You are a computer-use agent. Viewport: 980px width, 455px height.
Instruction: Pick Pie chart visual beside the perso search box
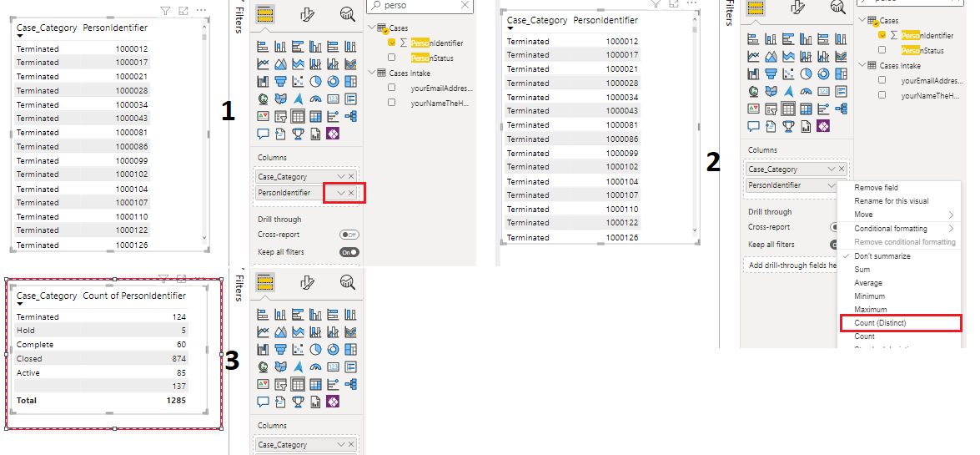point(315,81)
